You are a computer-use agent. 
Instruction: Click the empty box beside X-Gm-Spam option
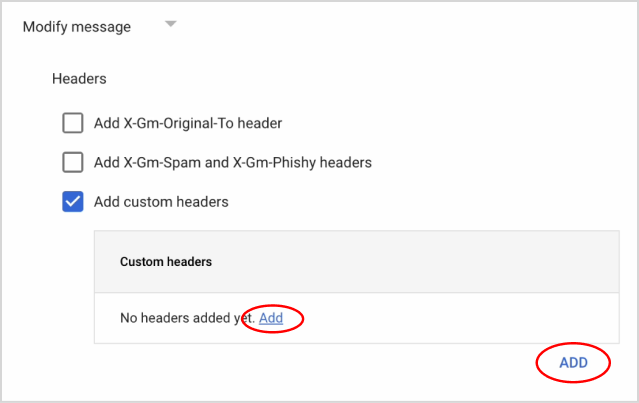click(73, 162)
